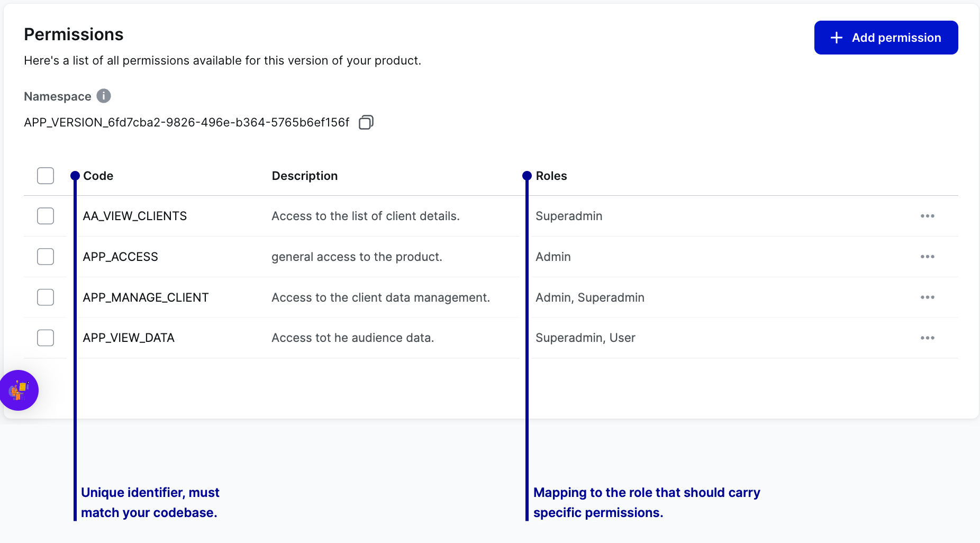Click the APP_MANAGE_CLIENT permission code
This screenshot has width=980, height=543.
pyautogui.click(x=146, y=297)
